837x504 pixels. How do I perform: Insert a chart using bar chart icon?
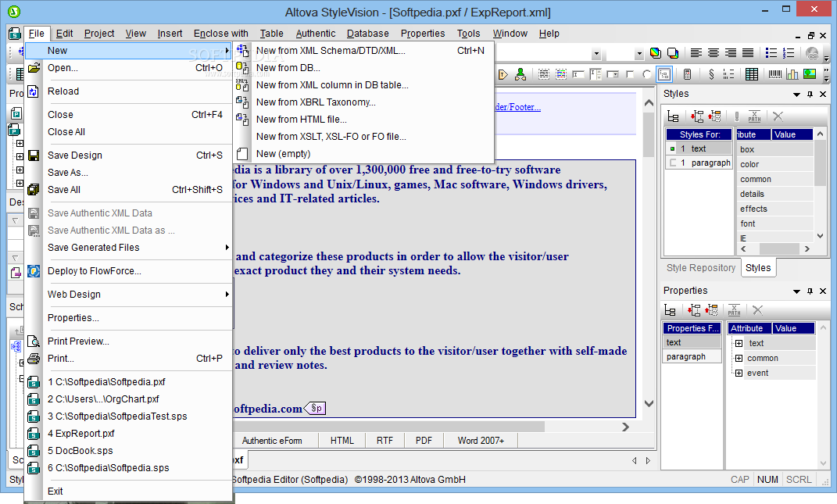[x=792, y=74]
